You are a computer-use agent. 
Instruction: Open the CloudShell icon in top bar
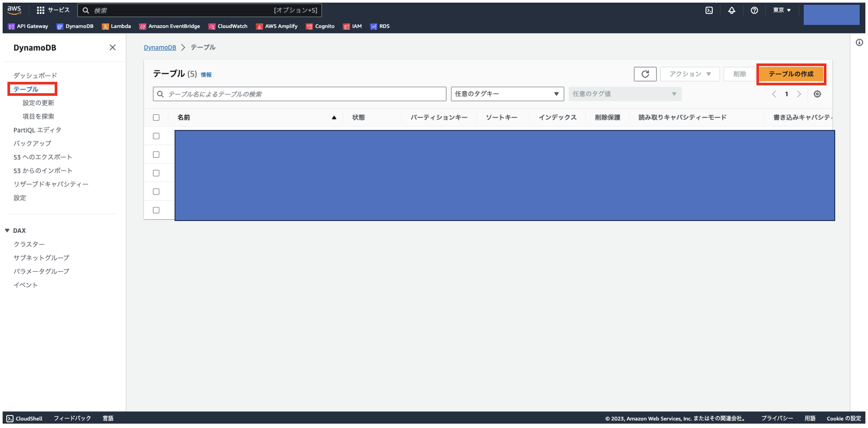pyautogui.click(x=709, y=10)
